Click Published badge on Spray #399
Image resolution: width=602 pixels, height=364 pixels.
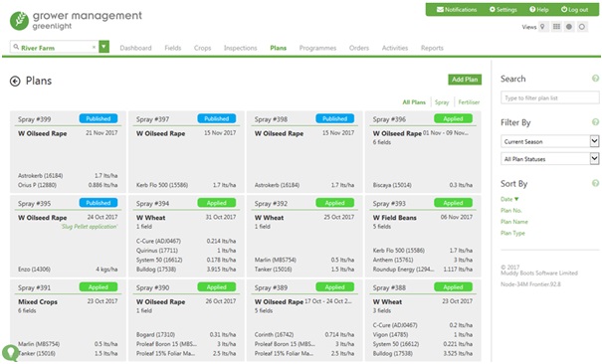pos(99,118)
